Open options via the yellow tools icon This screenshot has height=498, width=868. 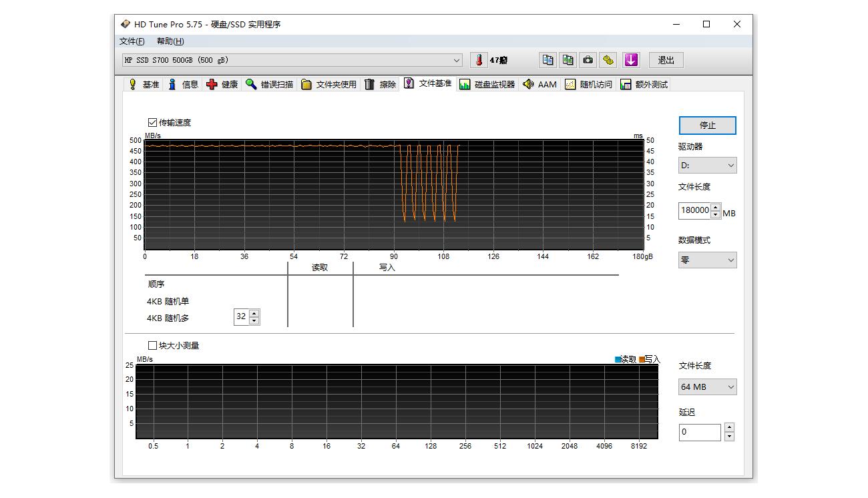coord(608,60)
